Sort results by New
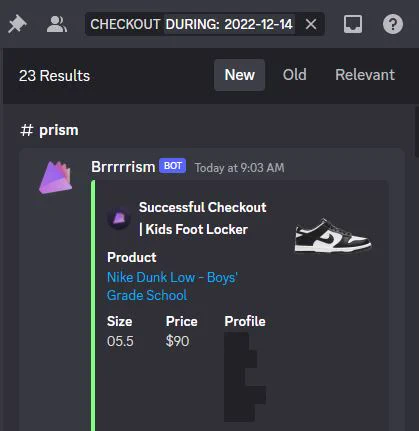 pyautogui.click(x=240, y=75)
